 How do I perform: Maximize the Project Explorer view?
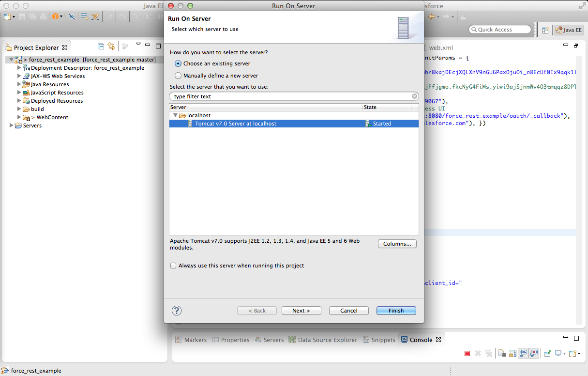[x=158, y=47]
